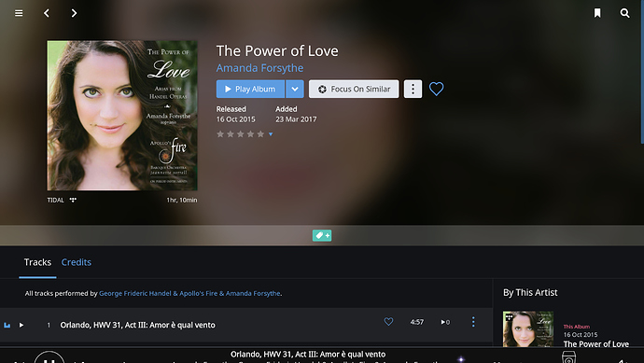Screen dimensions: 644x363
Task: Open the Amanda Forsythe artist link
Action: (x=260, y=68)
